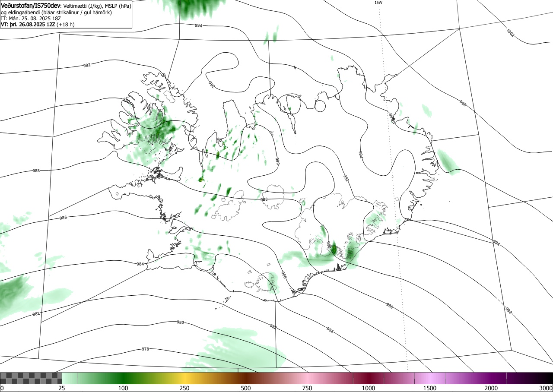Click the 978 hPa isobar label
Screen dimensions: 553x392
click(x=145, y=349)
